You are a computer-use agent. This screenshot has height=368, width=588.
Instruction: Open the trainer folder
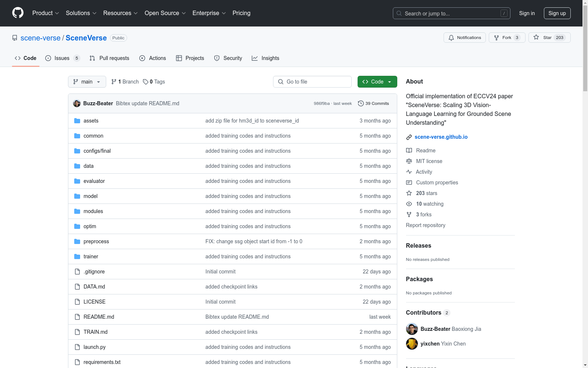coord(91,256)
